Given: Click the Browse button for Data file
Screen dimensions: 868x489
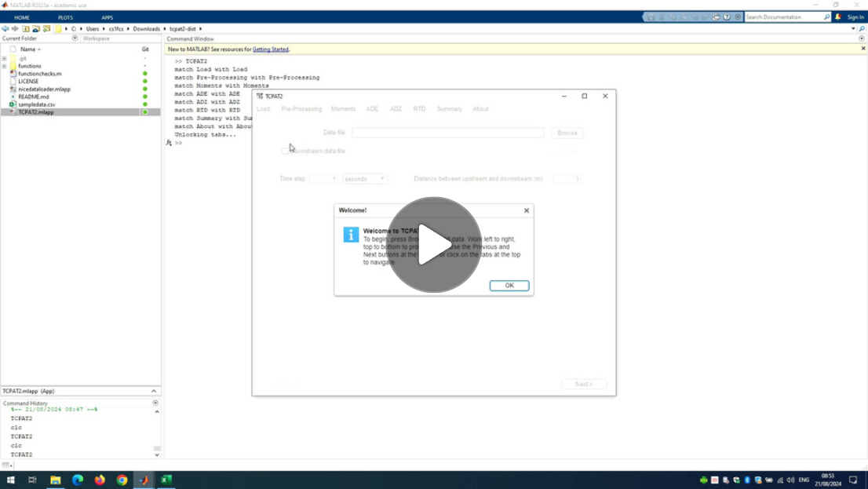Looking at the screenshot, I should [x=567, y=133].
